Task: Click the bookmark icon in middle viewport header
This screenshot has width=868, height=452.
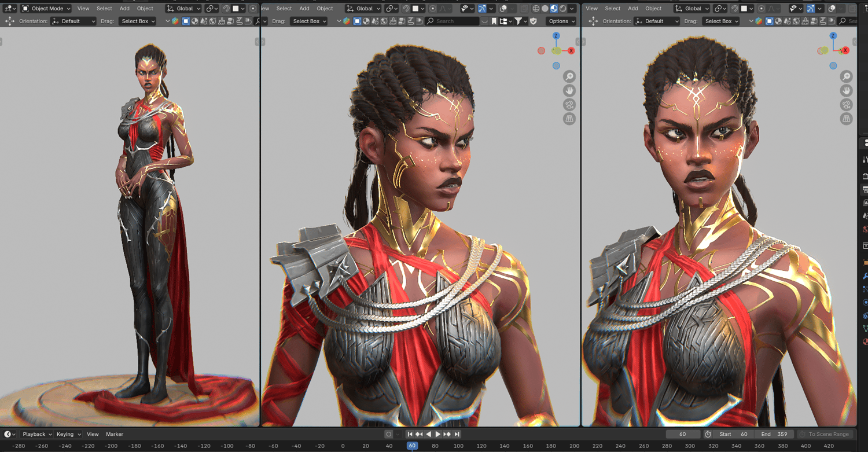Action: tap(494, 21)
